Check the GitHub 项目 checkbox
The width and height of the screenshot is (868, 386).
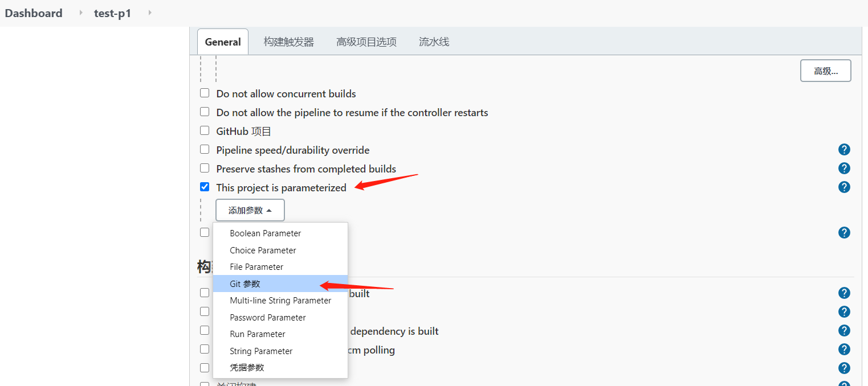(x=205, y=130)
